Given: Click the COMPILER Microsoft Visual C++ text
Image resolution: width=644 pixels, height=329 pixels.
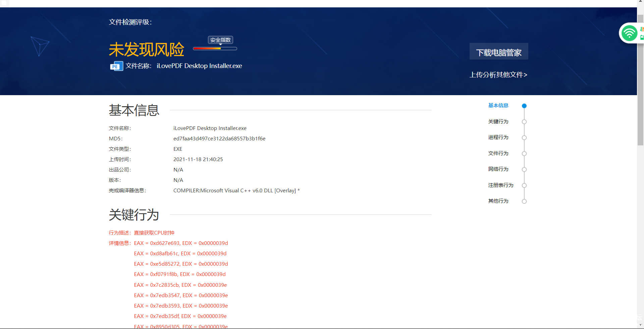Looking at the screenshot, I should (236, 191).
